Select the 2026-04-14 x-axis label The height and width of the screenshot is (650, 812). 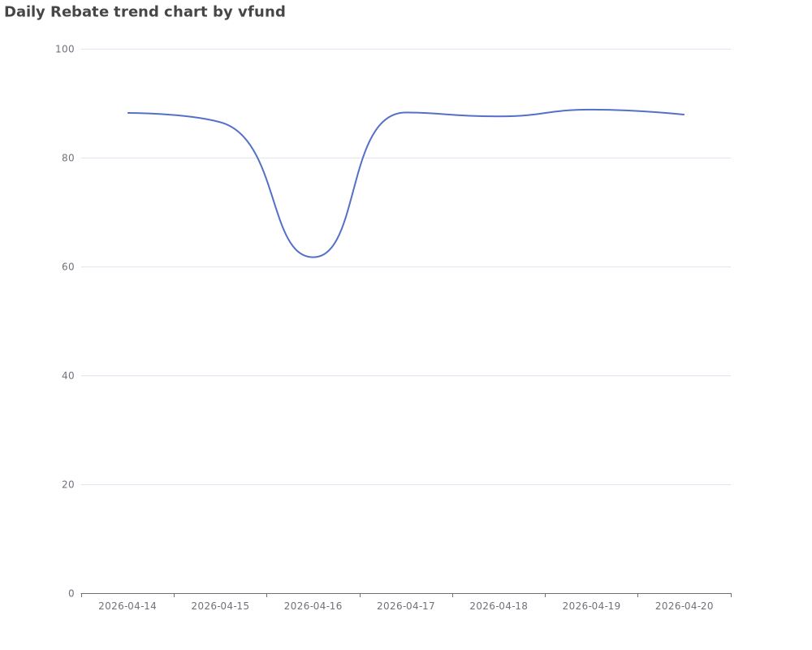tap(127, 606)
